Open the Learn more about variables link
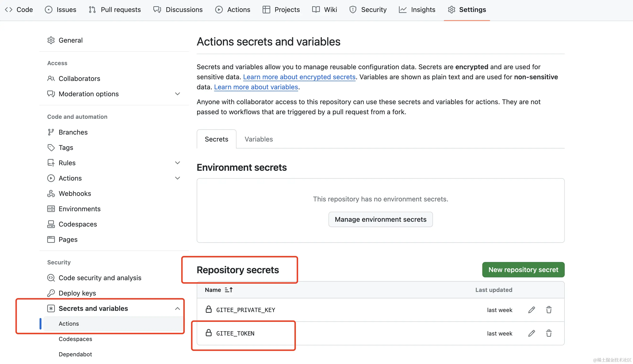This screenshot has height=364, width=633. click(256, 87)
